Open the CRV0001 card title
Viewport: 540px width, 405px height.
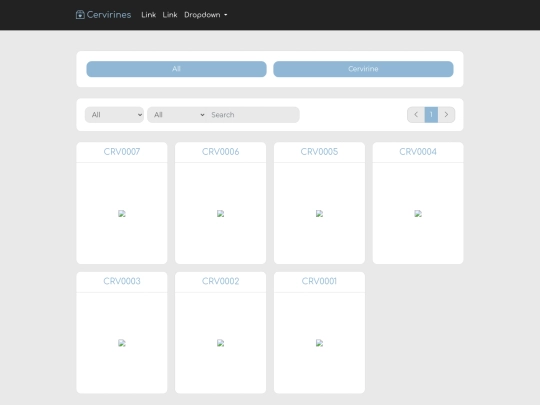319,281
